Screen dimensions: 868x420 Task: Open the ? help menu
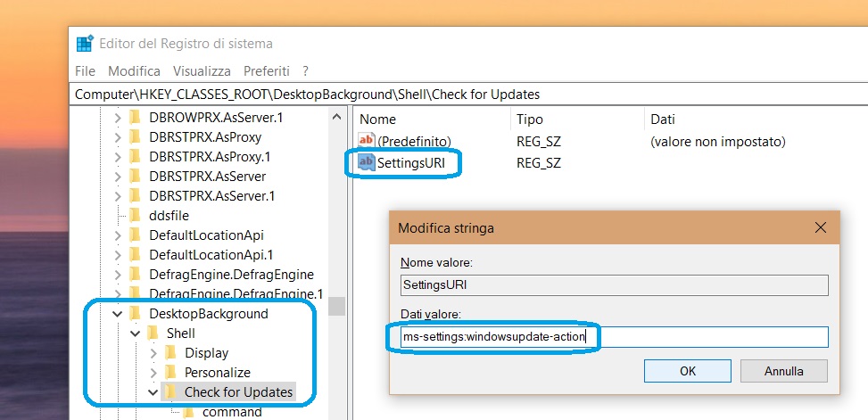[x=306, y=70]
